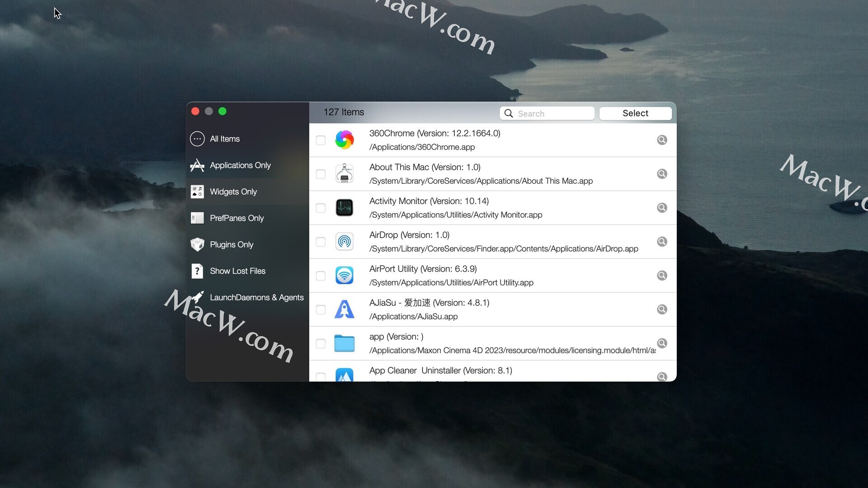Click the AirDrop app icon
868x488 pixels.
coord(344,241)
